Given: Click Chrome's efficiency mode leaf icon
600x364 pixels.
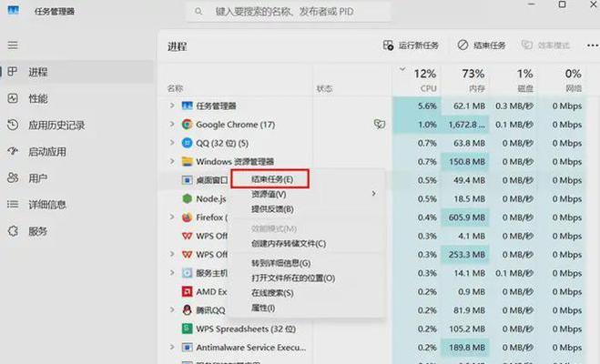Looking at the screenshot, I should 379,124.
